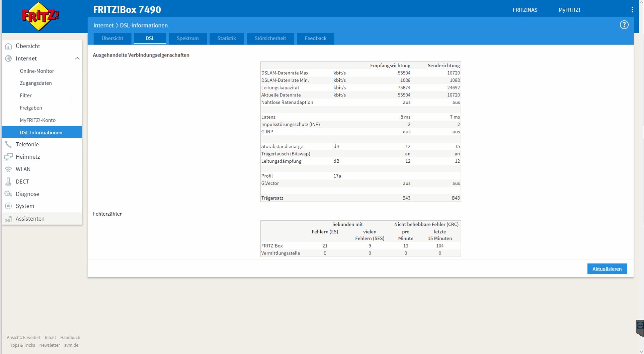The width and height of the screenshot is (644, 354).
Task: Launch the Assistenten section
Action: click(30, 219)
